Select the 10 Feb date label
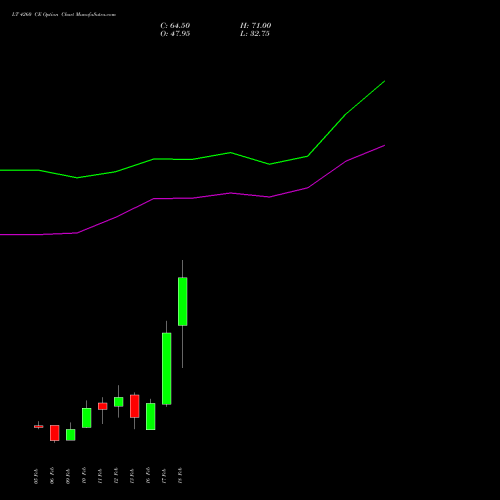Viewport: 500px width, 500px height. pyautogui.click(x=84, y=476)
